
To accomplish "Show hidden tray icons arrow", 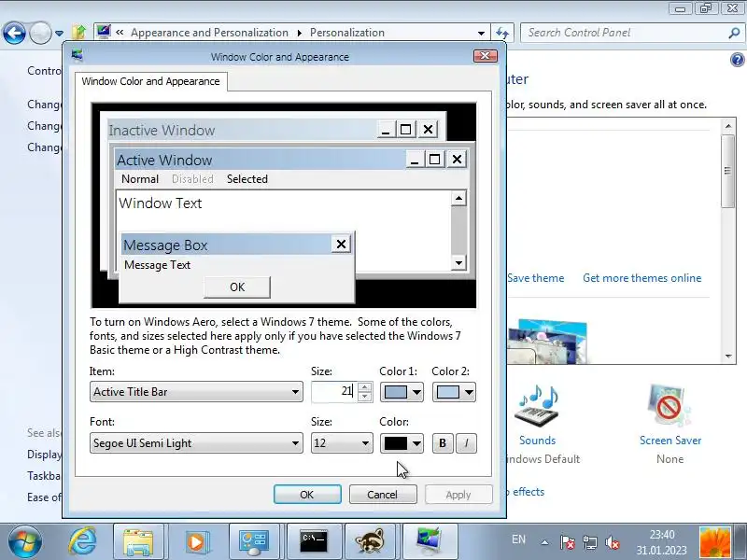I will 544,542.
